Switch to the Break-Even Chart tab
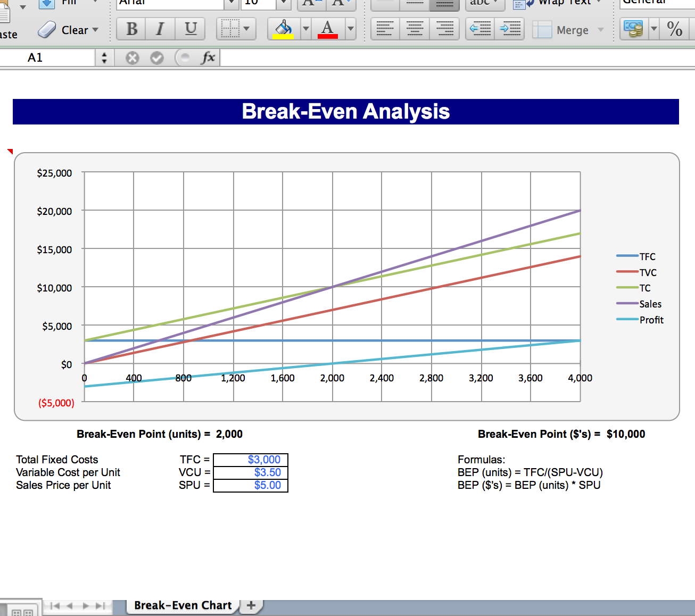695x616 pixels. [x=183, y=605]
